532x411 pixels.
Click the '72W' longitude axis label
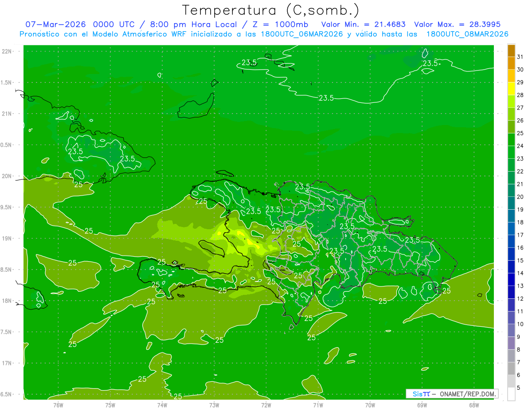(266, 405)
